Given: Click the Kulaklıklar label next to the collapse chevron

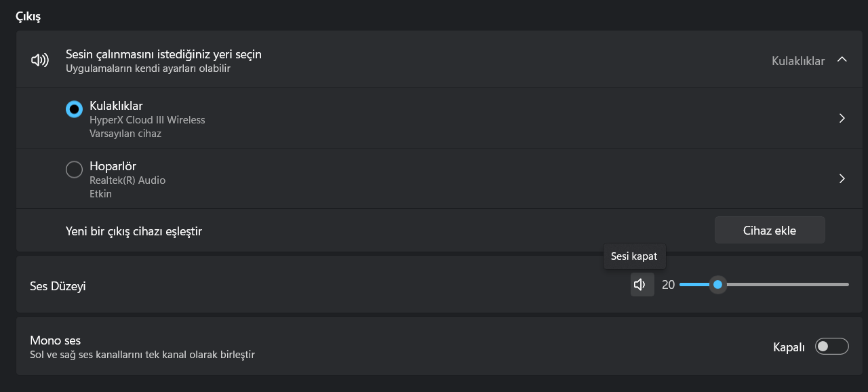Looking at the screenshot, I should coord(797,61).
